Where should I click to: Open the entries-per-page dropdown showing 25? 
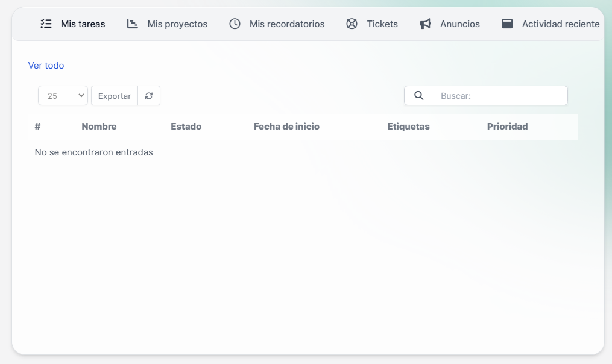point(63,95)
